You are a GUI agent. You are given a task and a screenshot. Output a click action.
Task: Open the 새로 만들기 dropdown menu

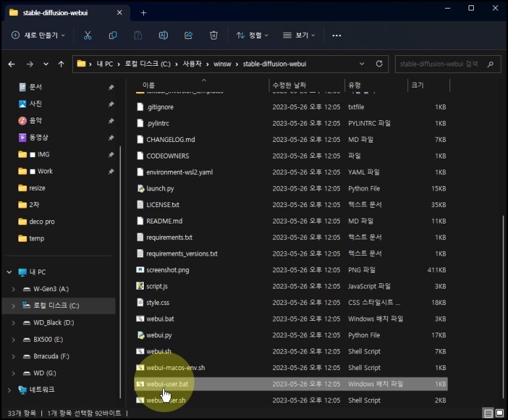click(x=38, y=35)
